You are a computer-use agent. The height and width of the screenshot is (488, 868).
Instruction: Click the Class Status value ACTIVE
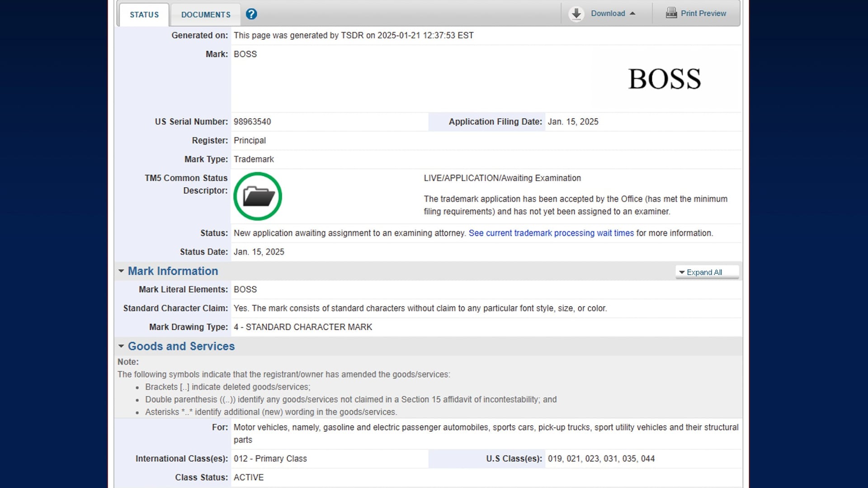tap(249, 477)
